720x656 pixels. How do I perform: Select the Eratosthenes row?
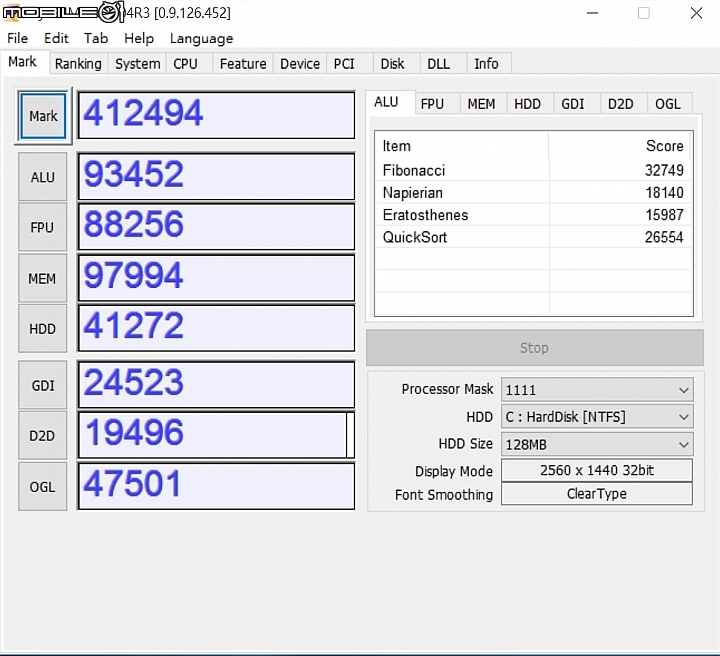pyautogui.click(x=533, y=215)
